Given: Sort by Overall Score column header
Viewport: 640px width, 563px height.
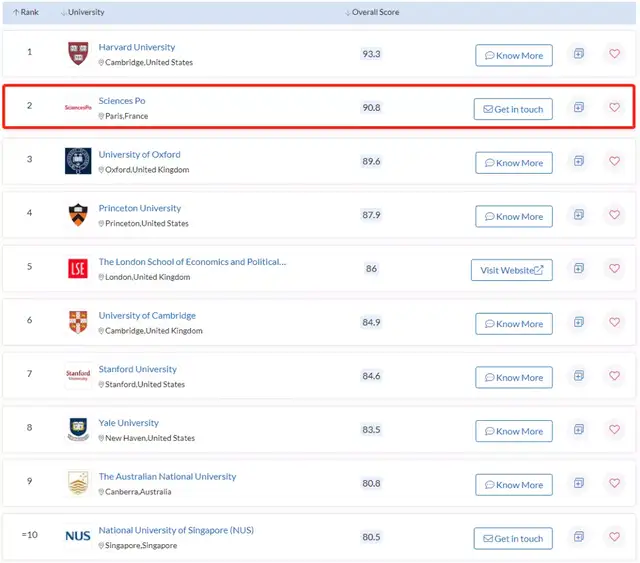Looking at the screenshot, I should (x=374, y=12).
